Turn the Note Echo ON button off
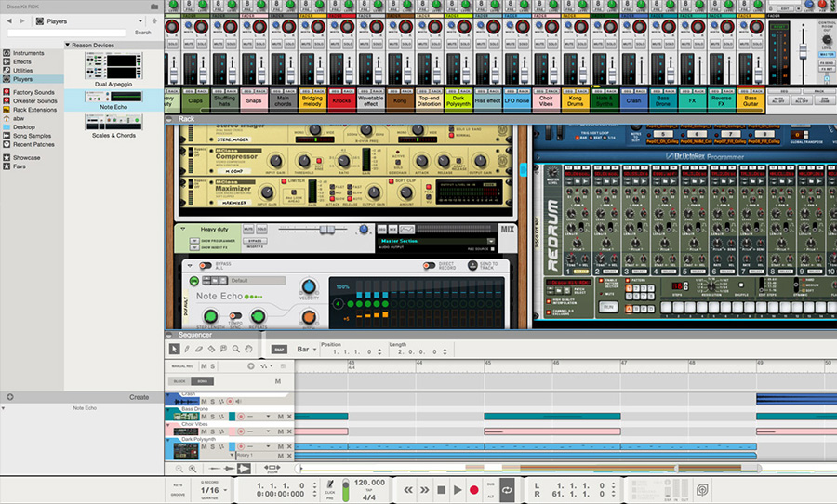The height and width of the screenshot is (504, 837). pos(193,280)
